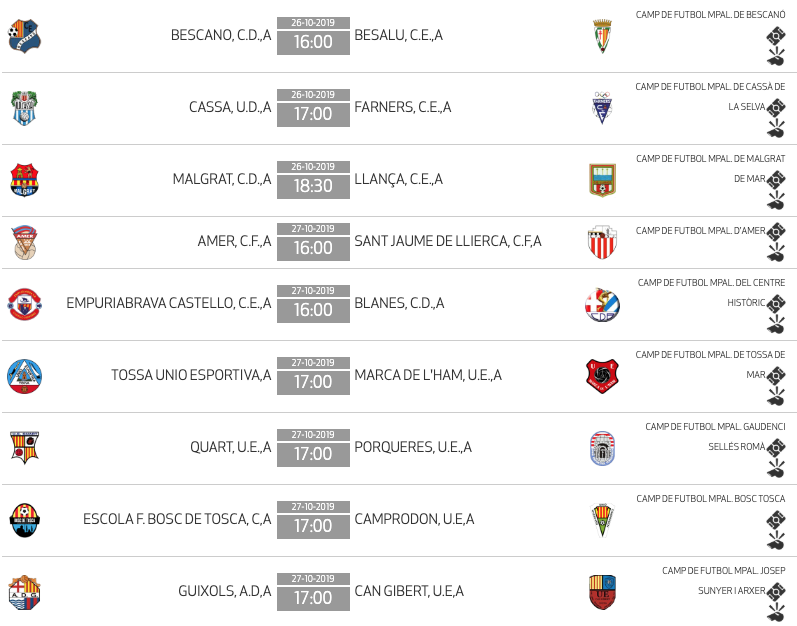Screen dimensions: 797x626
Task: Open the pitch icon for Guíxols–Can Gibert match
Action: 775,592
